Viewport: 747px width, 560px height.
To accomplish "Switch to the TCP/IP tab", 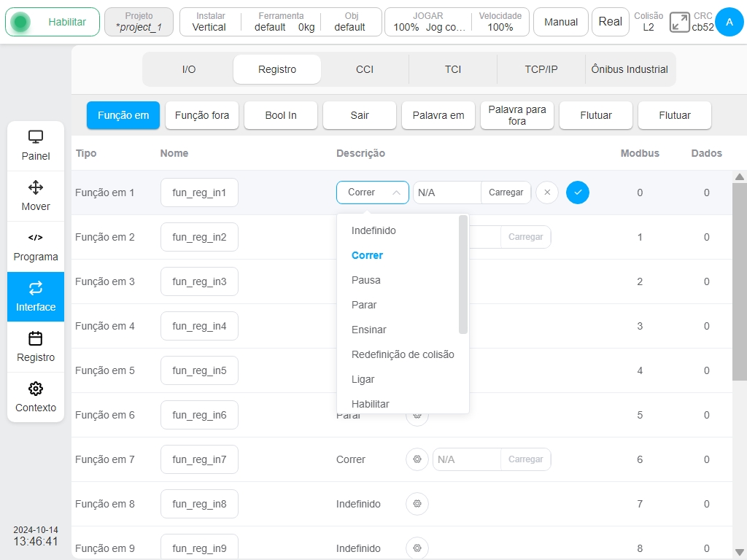I will click(x=541, y=69).
